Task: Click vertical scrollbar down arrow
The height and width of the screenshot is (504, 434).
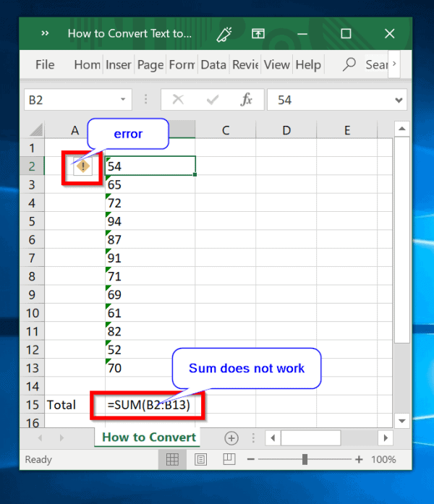Action: 401,421
